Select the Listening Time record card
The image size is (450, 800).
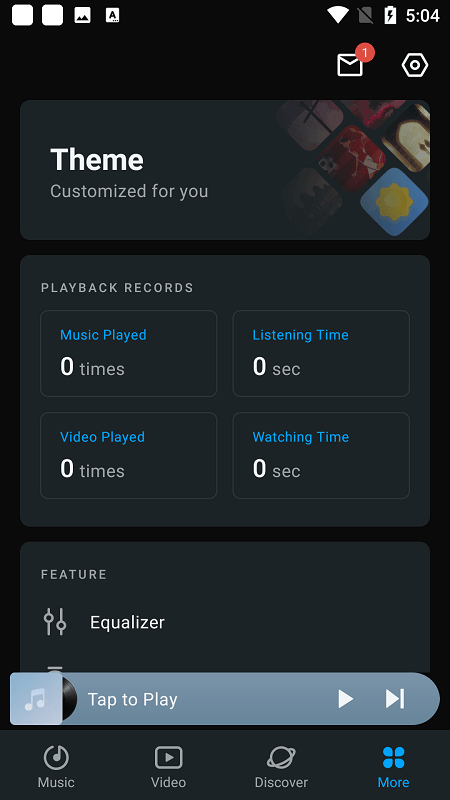[321, 353]
